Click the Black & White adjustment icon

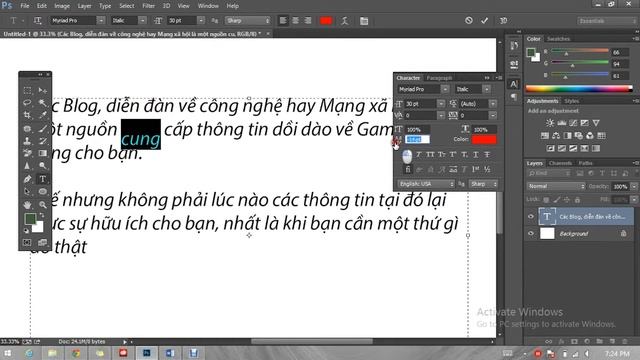point(567,136)
